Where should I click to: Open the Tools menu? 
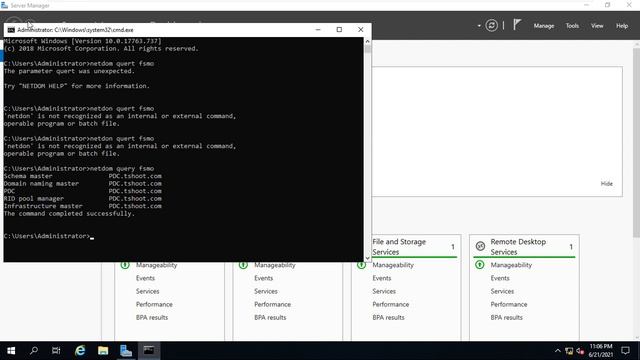[x=572, y=26]
